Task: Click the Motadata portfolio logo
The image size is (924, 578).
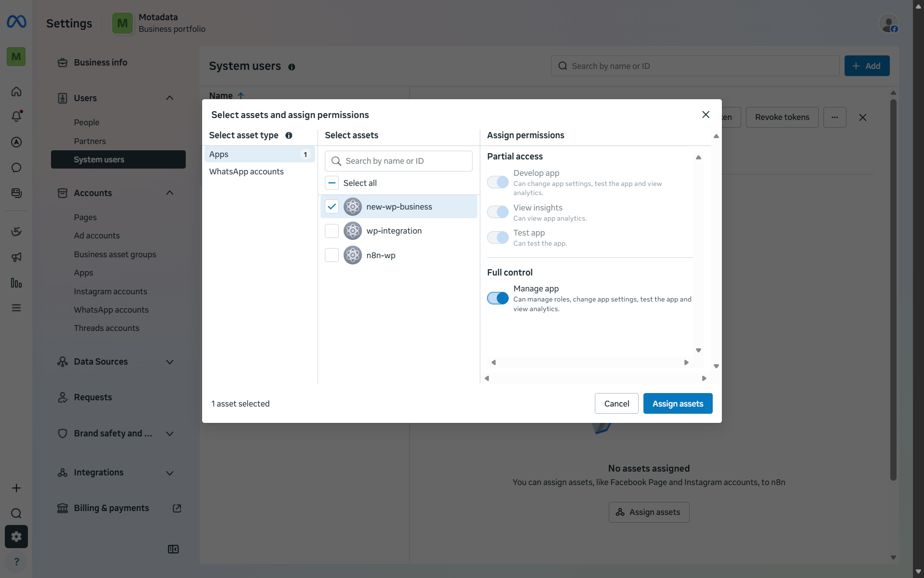Action: point(123,23)
